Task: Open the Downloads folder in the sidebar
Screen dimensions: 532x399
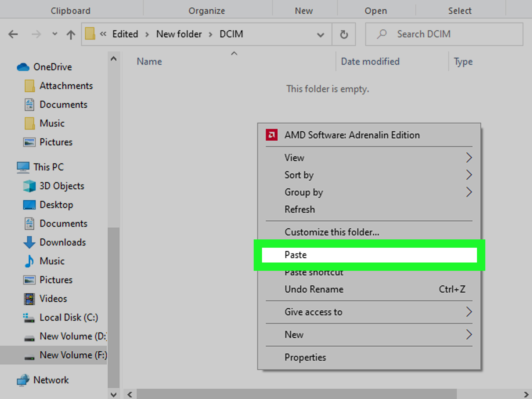Action: pos(63,242)
